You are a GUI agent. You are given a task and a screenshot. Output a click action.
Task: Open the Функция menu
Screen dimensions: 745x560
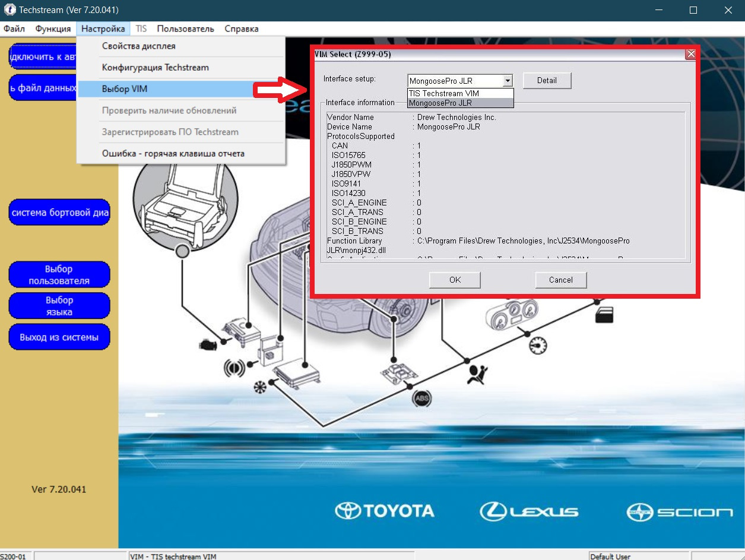53,29
